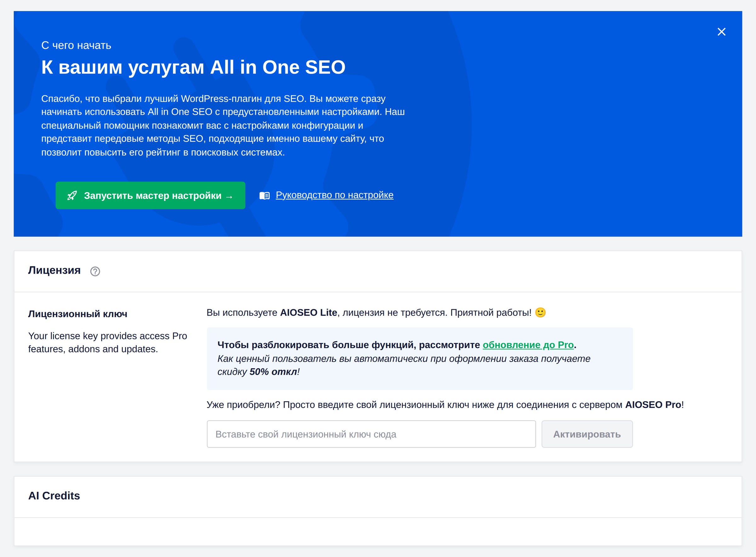Open the Руководство по настройке link
The height and width of the screenshot is (557, 756).
334,195
